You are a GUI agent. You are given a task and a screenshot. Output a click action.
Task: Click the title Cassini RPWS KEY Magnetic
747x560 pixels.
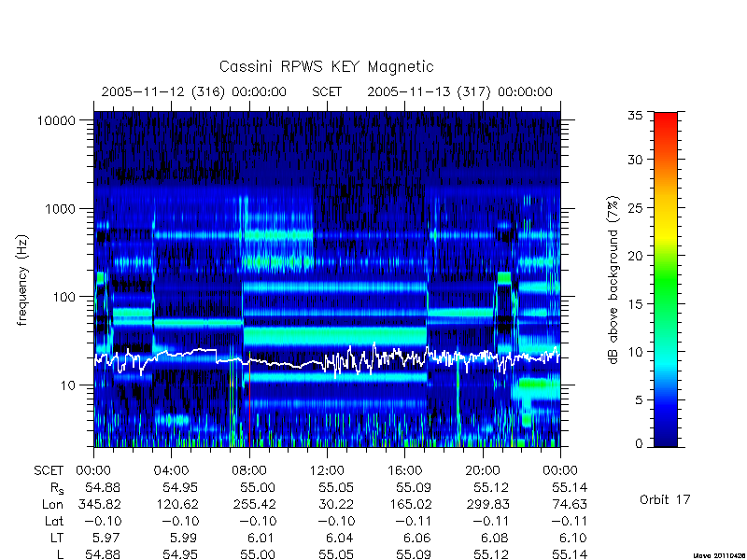(x=326, y=66)
